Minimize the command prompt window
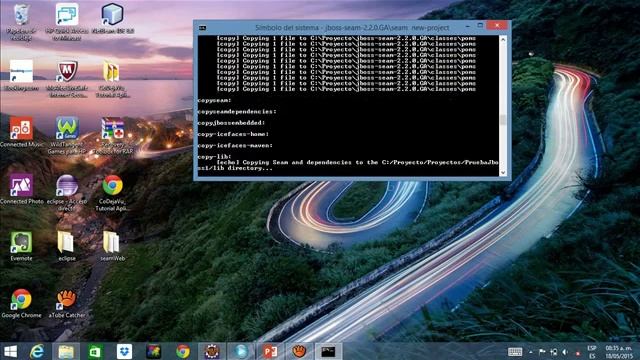 tap(467, 26)
